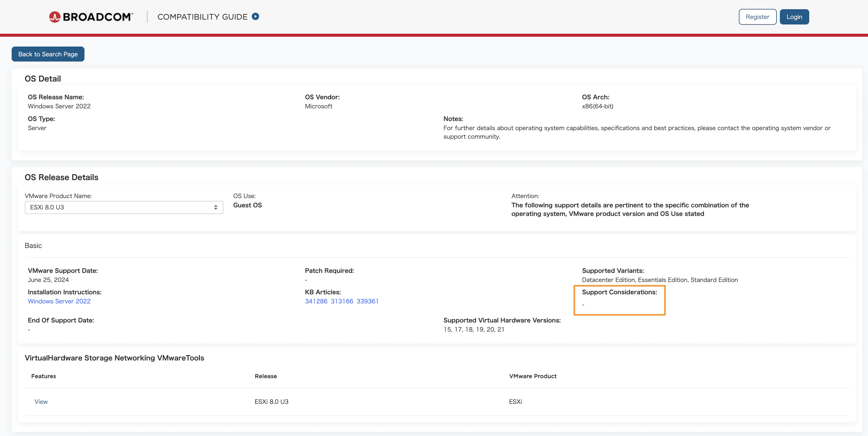
Task: Click the OS Vendor value Microsoft
Action: [319, 106]
